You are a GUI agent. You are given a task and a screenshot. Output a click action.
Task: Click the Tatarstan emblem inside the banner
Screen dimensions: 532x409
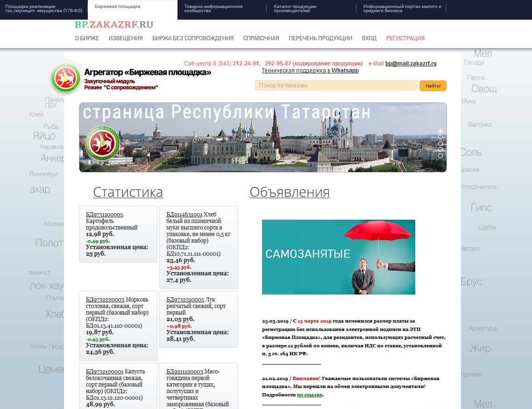click(x=102, y=143)
